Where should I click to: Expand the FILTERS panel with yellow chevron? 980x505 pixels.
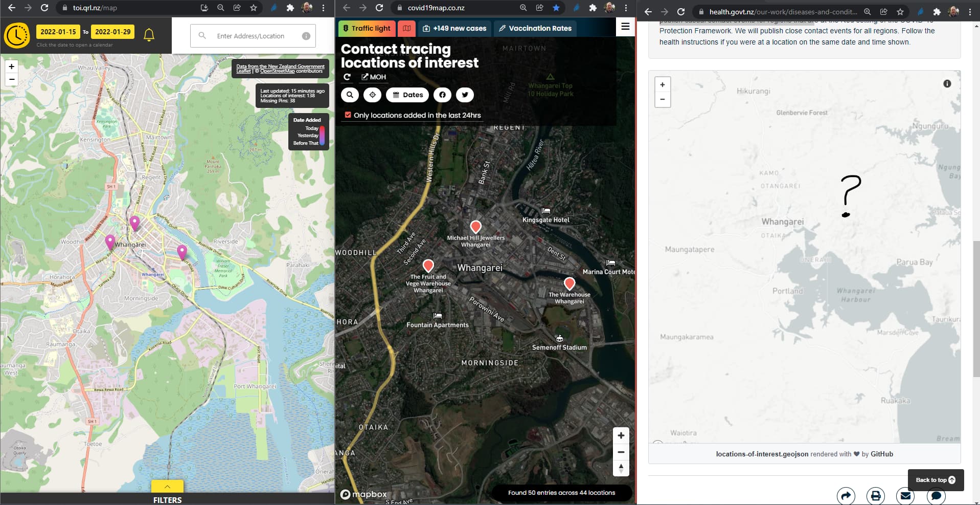[x=167, y=486]
